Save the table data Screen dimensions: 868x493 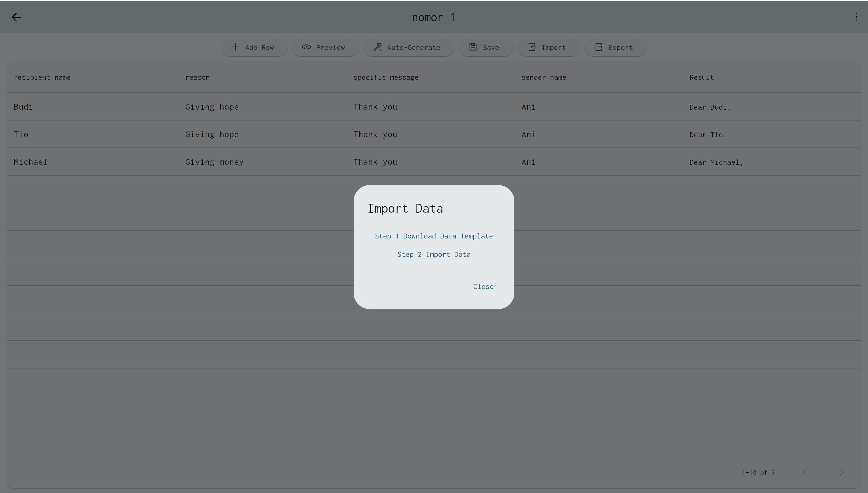coord(485,47)
